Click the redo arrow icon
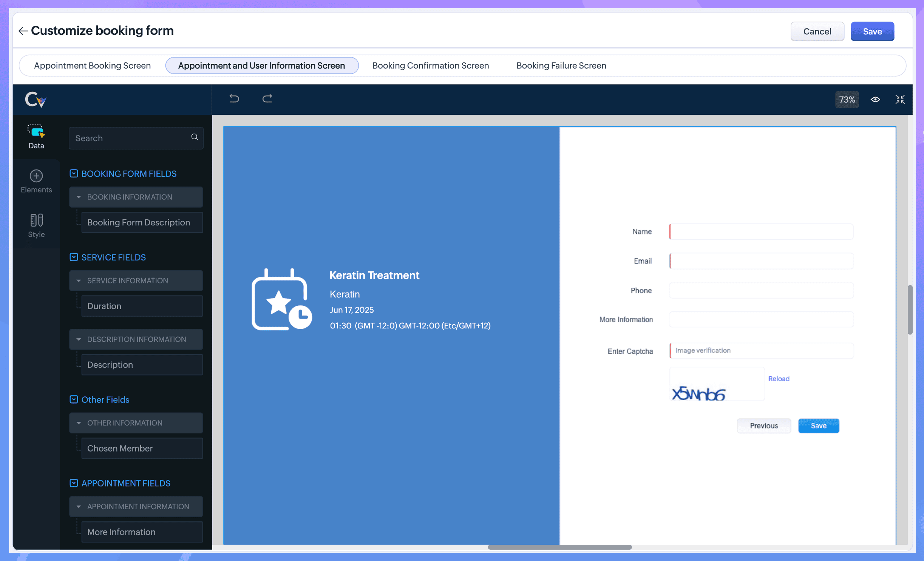 click(x=267, y=99)
